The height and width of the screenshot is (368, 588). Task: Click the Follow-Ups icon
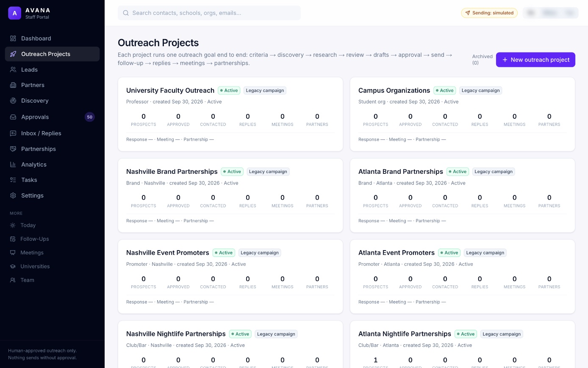click(x=13, y=239)
